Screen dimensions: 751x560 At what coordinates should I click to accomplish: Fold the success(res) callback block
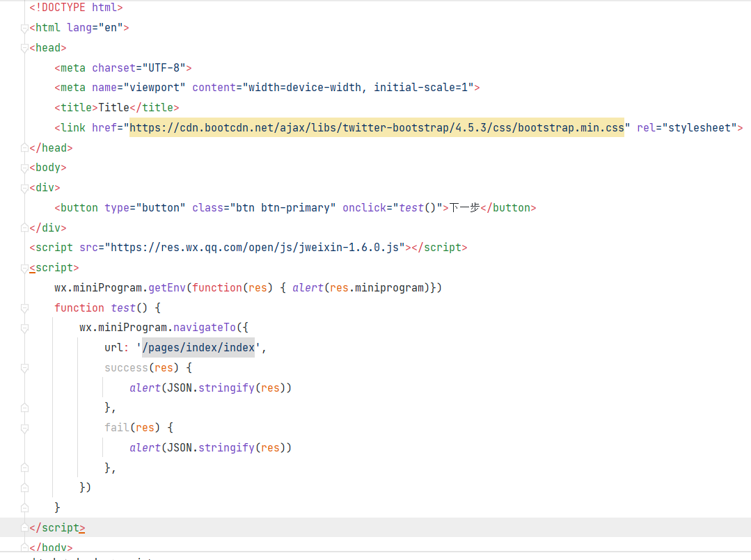coord(24,368)
